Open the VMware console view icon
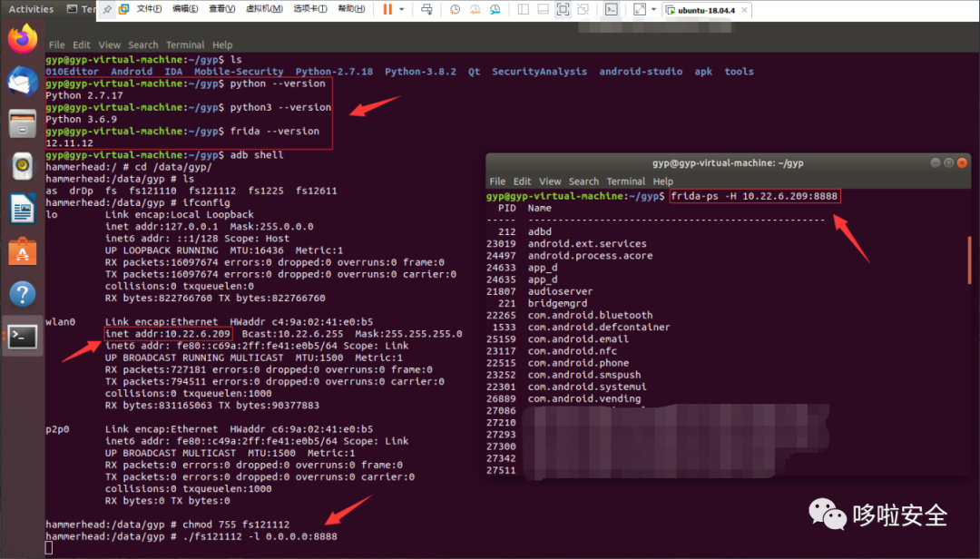The image size is (980, 559). 612,9
